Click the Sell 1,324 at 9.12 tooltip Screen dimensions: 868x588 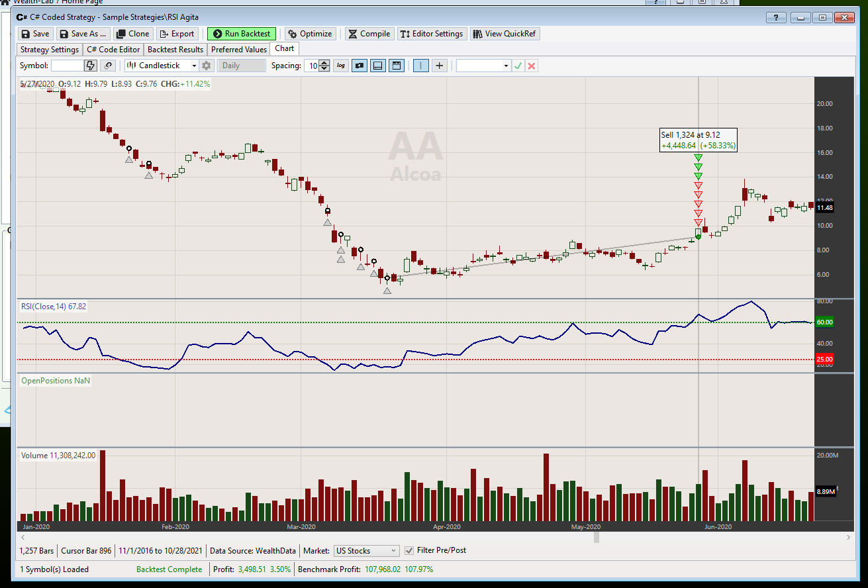[699, 140]
